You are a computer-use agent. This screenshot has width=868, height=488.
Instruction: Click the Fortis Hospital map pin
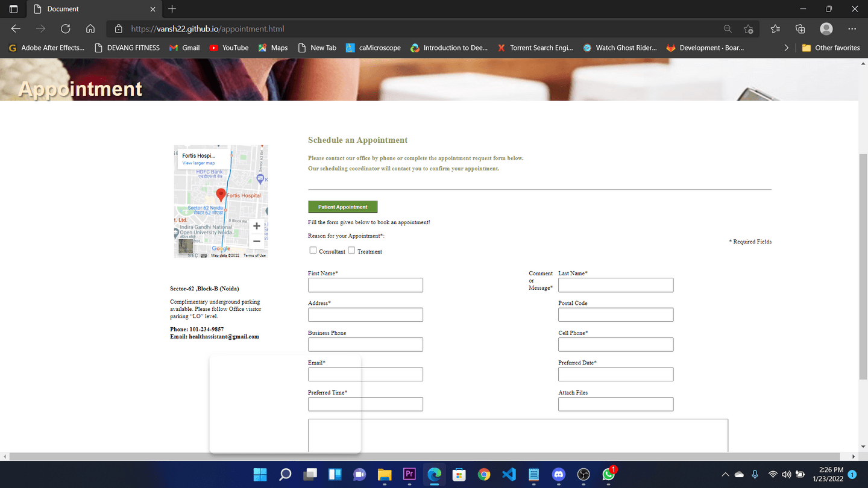pyautogui.click(x=221, y=195)
